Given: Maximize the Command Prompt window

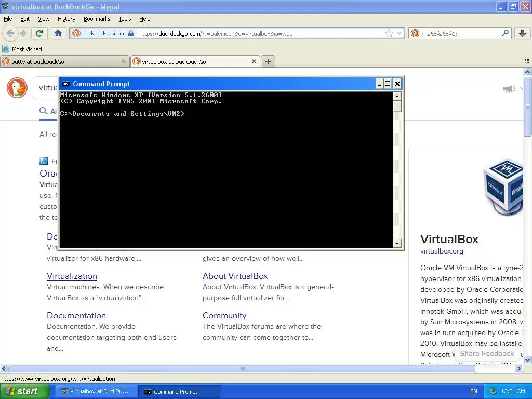Looking at the screenshot, I should (x=388, y=84).
